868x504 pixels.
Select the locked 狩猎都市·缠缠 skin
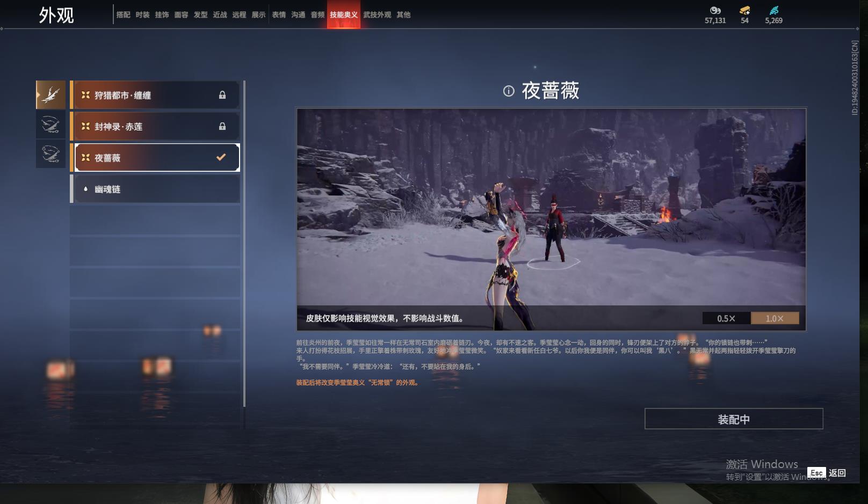click(x=155, y=95)
